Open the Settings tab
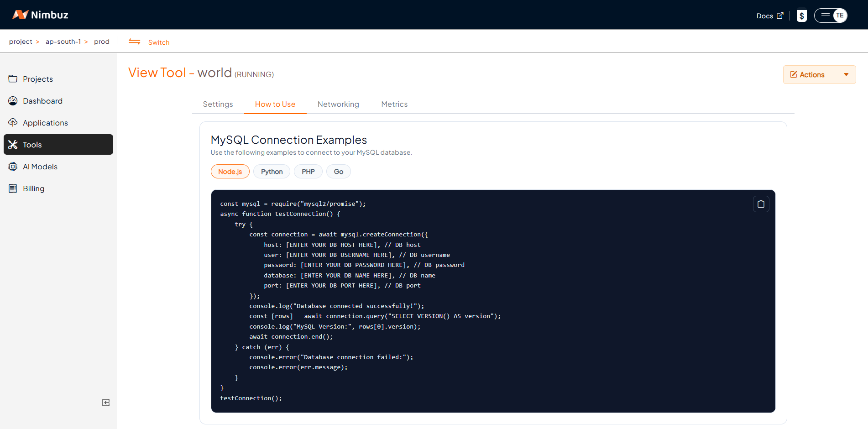The width and height of the screenshot is (868, 429). tap(218, 104)
